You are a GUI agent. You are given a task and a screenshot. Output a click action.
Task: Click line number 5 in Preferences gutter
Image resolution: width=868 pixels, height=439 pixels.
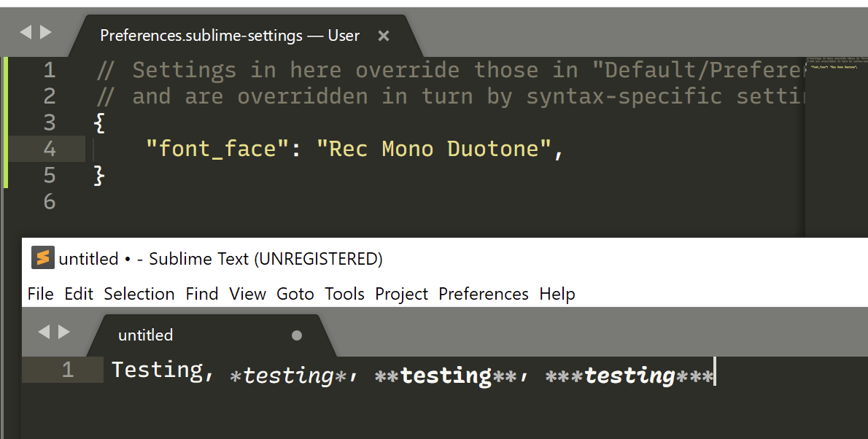[50, 176]
